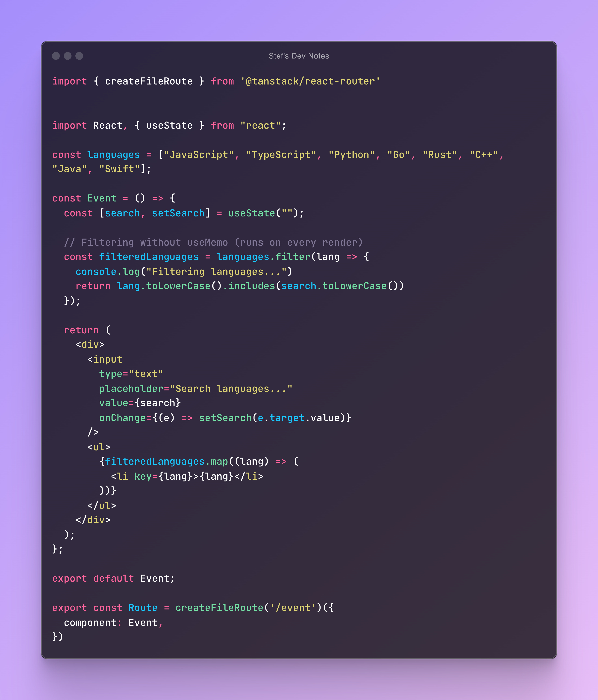The image size is (598, 700).
Task: Click the filteredLanguages constant declaration
Action: pos(149,257)
